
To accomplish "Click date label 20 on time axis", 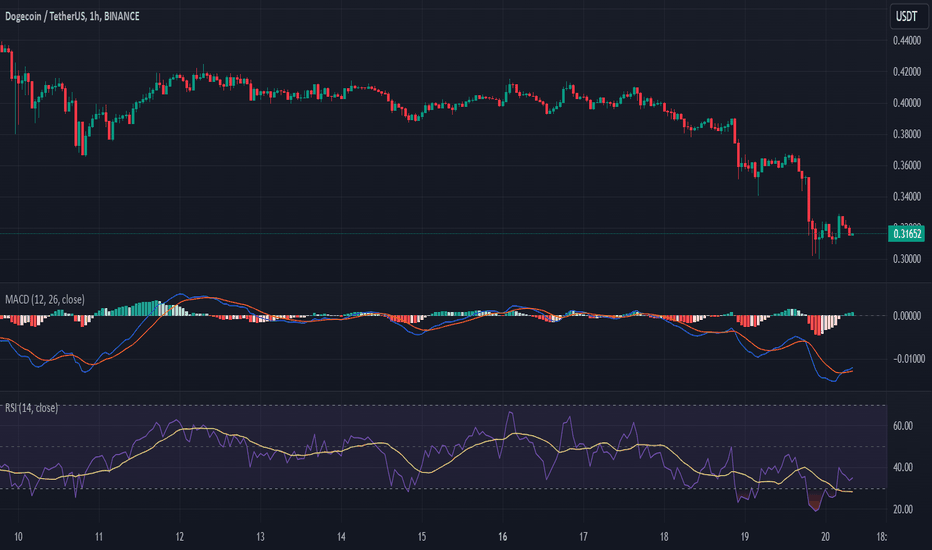I will click(825, 537).
